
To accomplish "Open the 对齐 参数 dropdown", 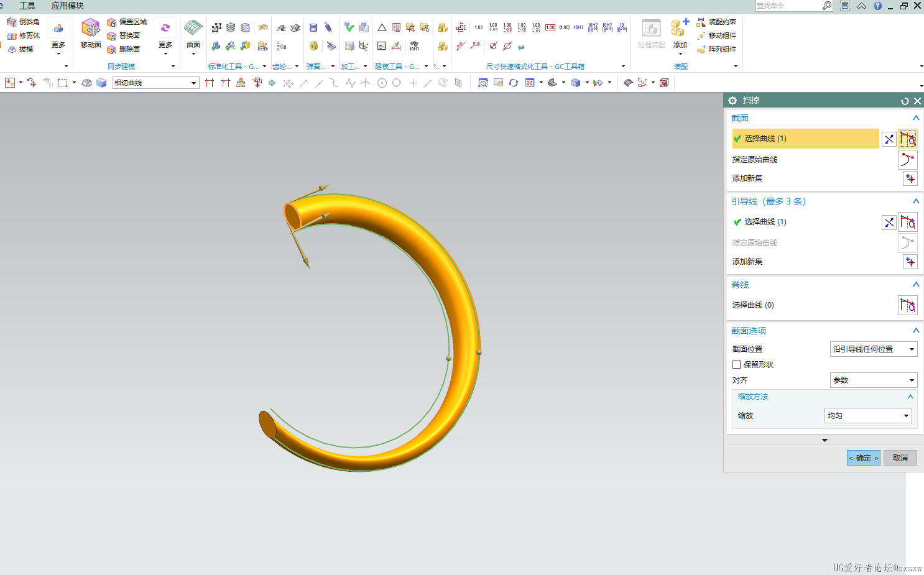I will coord(874,380).
